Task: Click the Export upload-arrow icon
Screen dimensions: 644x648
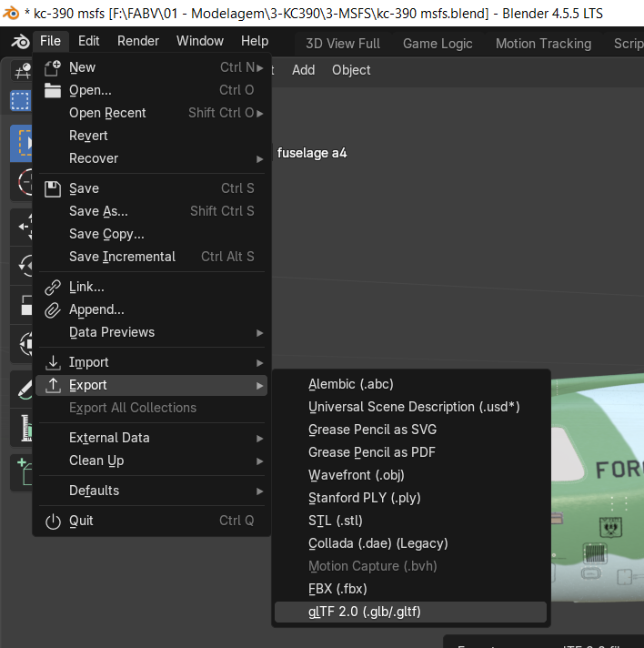Action: [x=53, y=385]
